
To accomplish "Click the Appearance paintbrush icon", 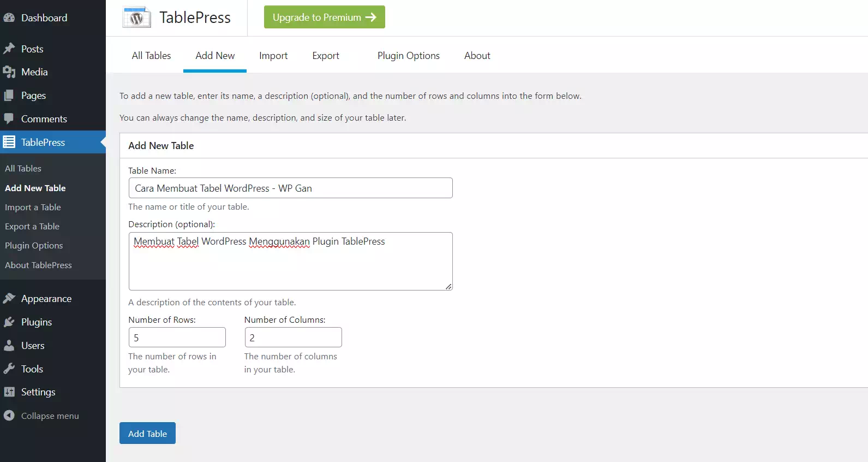I will (x=9, y=298).
